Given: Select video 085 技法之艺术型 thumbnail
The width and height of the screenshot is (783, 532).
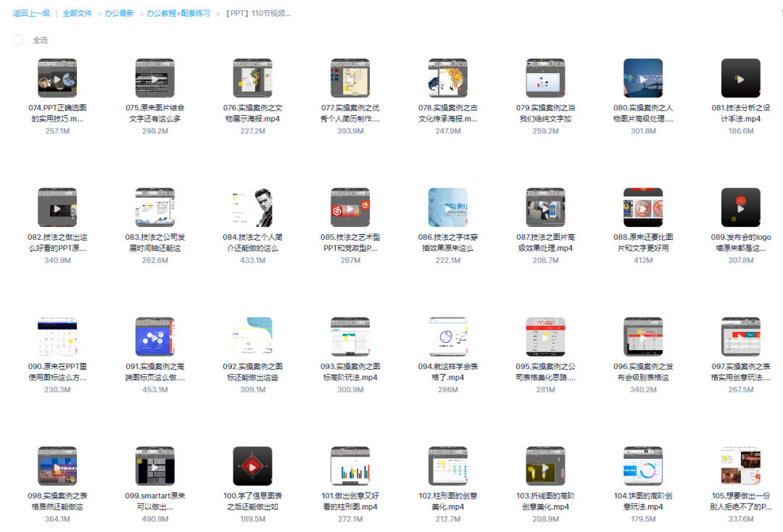Looking at the screenshot, I should pyautogui.click(x=350, y=207).
